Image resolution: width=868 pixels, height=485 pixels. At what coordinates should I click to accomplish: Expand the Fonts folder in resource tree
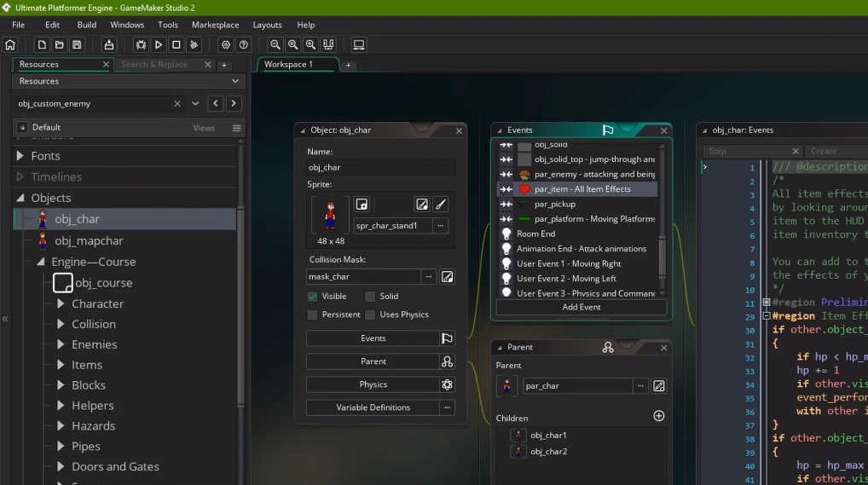20,156
